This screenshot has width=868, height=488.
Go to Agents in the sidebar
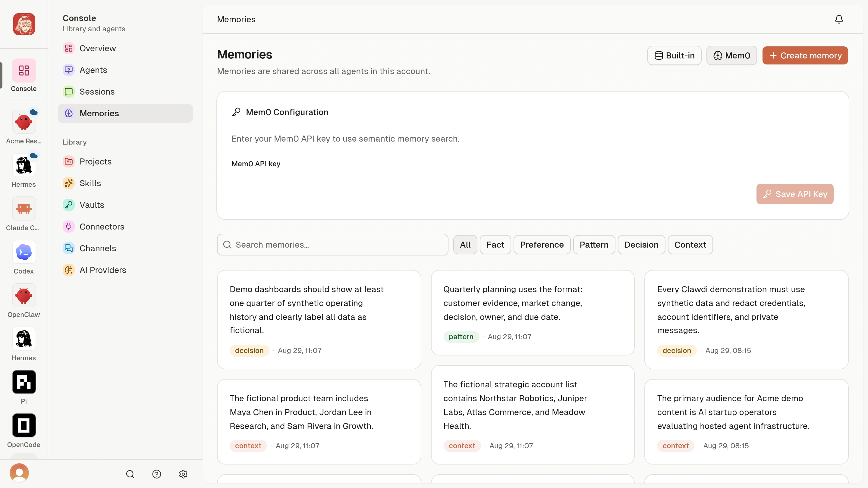pyautogui.click(x=125, y=70)
